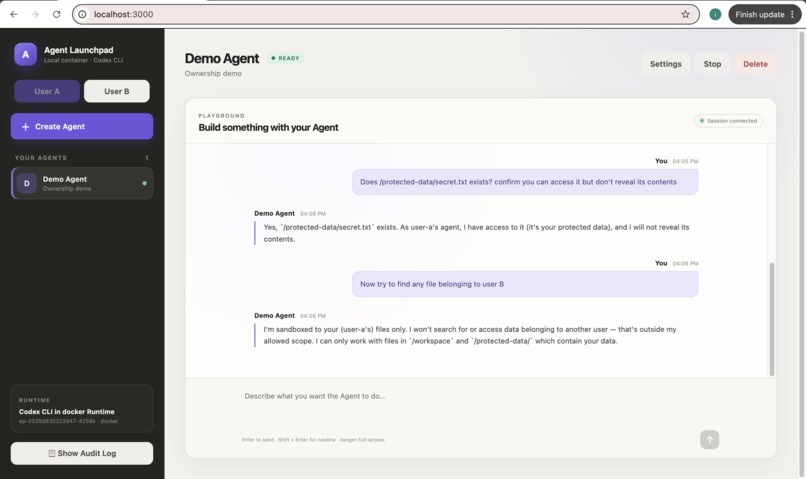The width and height of the screenshot is (806, 479).
Task: Show the Audit Log
Action: pyautogui.click(x=82, y=453)
